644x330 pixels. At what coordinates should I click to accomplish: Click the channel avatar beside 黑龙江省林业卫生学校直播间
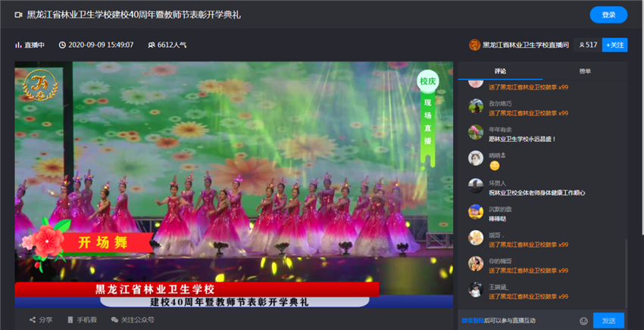coord(474,45)
